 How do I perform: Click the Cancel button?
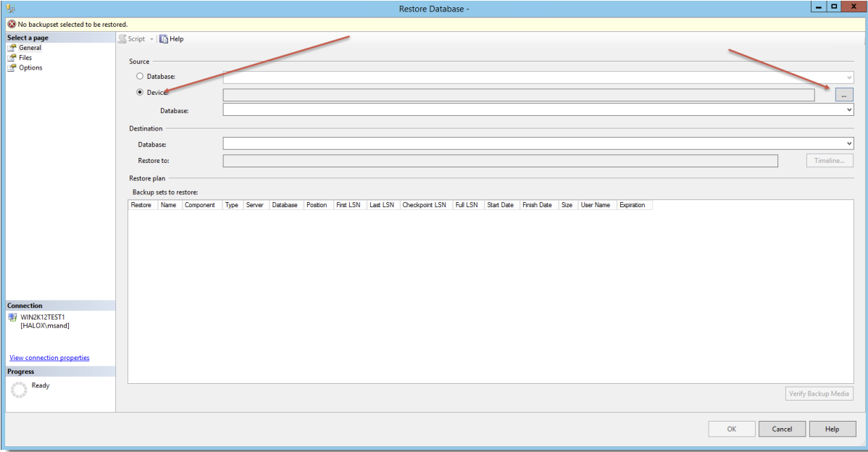[x=783, y=429]
